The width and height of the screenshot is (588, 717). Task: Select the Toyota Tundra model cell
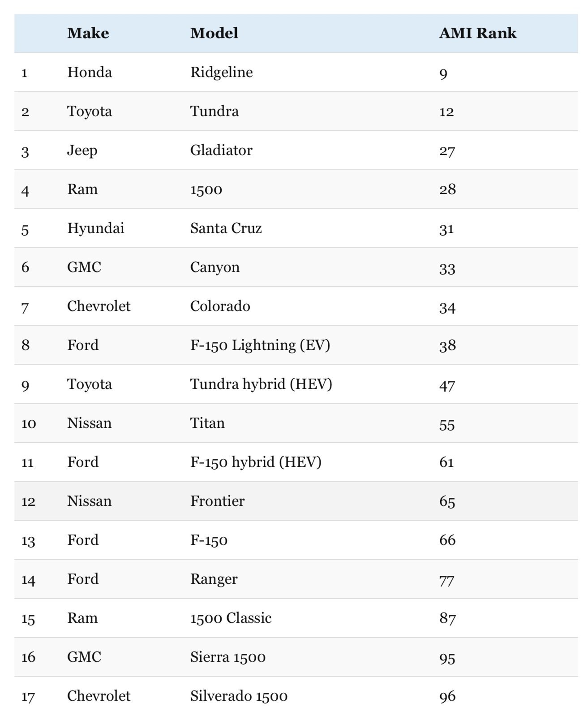[x=215, y=111]
